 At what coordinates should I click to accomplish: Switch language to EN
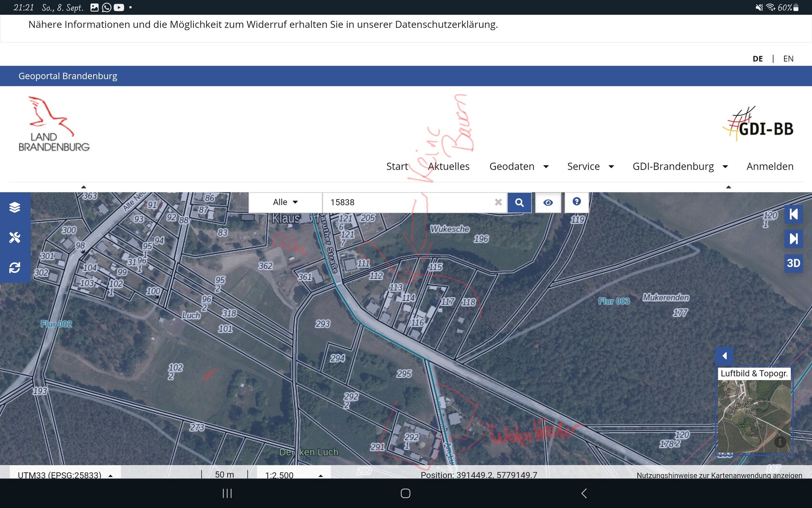788,59
